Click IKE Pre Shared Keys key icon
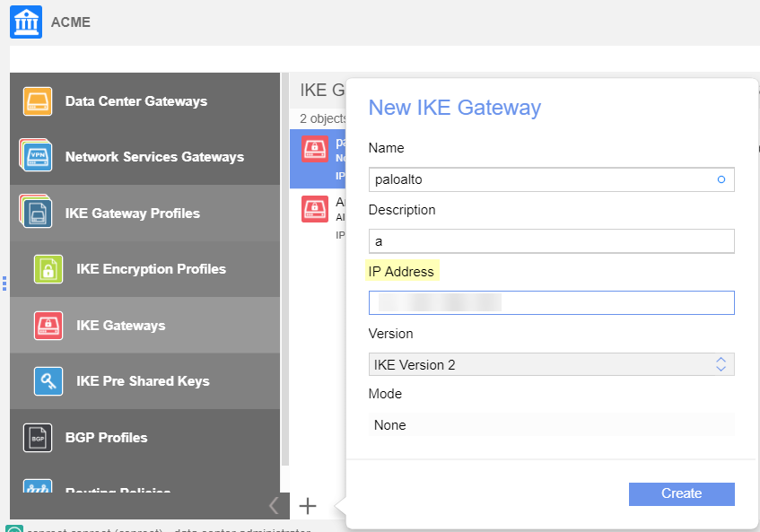Viewport: 760px width, 532px height. (x=48, y=381)
